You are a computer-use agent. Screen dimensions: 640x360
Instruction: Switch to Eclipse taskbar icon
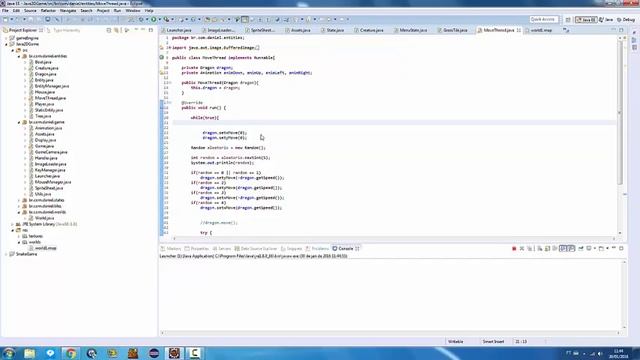coord(154,353)
